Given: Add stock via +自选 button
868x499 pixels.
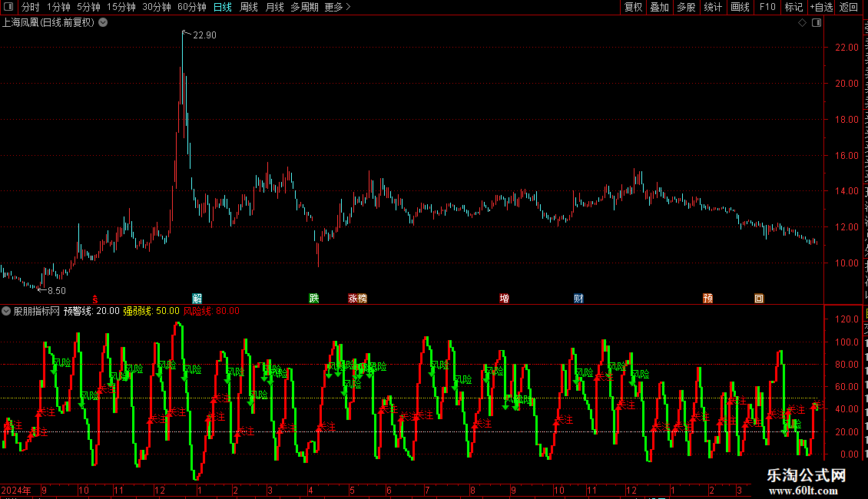Looking at the screenshot, I should coord(821,7).
